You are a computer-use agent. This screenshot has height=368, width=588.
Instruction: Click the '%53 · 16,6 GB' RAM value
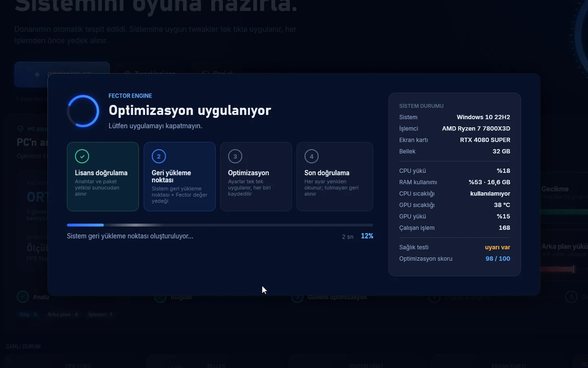point(490,182)
